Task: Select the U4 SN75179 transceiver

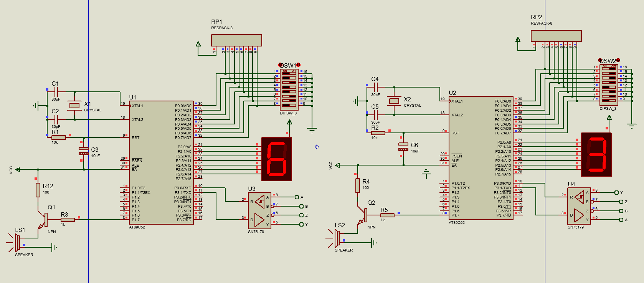Action: (580, 206)
